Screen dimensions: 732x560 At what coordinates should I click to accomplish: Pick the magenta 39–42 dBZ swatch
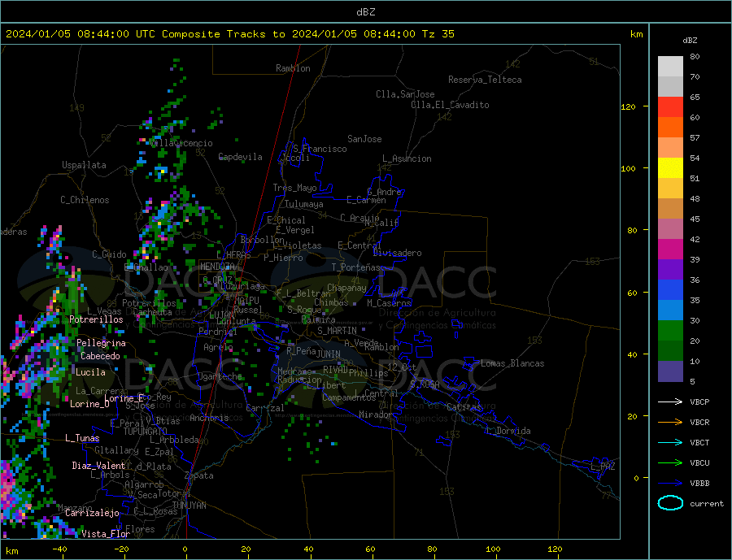[670, 250]
